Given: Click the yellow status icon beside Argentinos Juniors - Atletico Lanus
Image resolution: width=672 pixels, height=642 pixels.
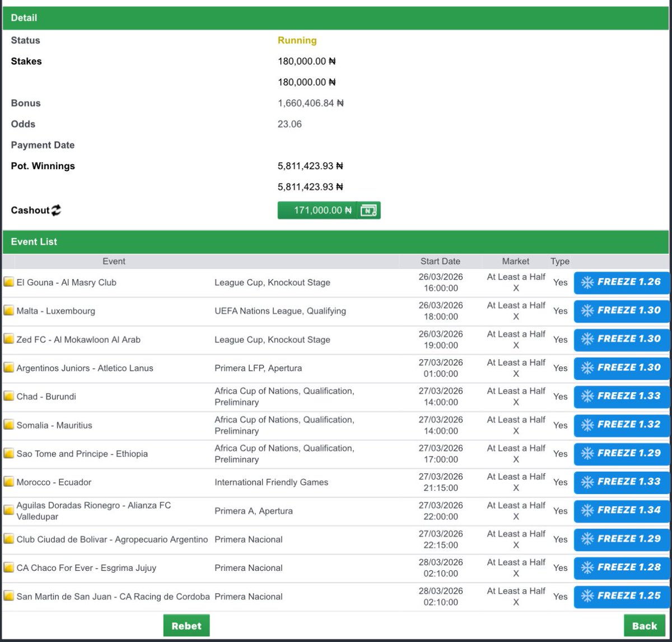Looking at the screenshot, I should point(8,367).
